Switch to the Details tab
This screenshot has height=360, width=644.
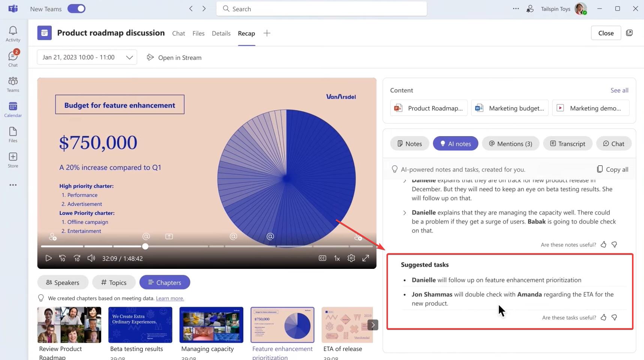(x=221, y=33)
